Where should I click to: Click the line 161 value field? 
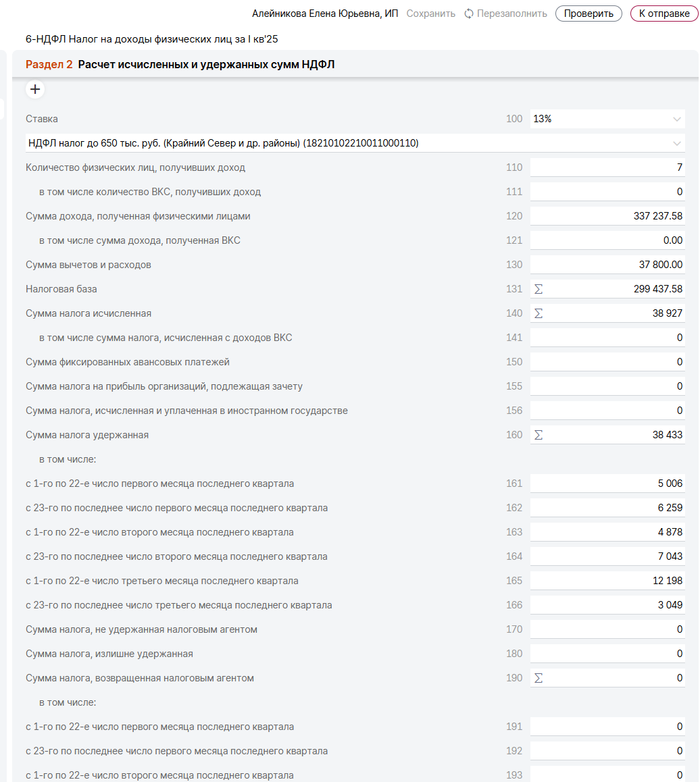(607, 484)
